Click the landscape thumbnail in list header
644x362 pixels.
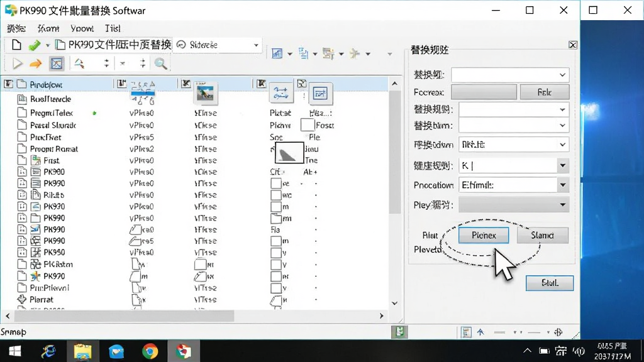point(205,93)
